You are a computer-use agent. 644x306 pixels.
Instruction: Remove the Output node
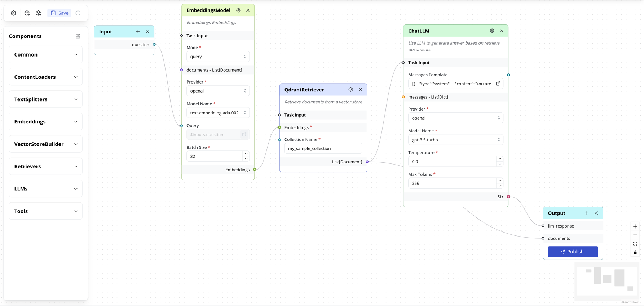click(596, 213)
